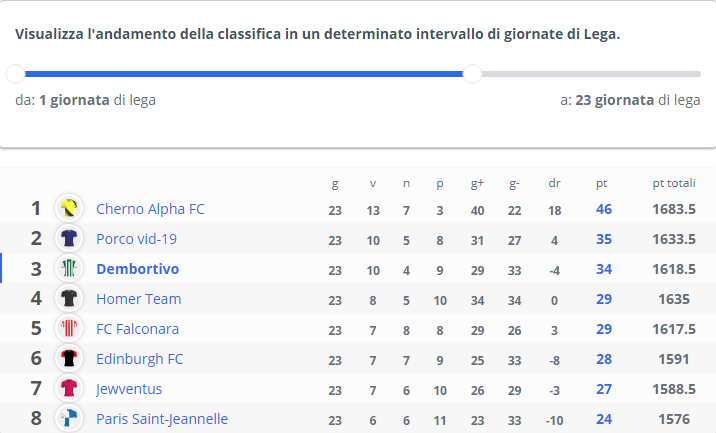Image resolution: width=716 pixels, height=433 pixels.
Task: Open Porco vid-19 team link
Action: coord(137,239)
